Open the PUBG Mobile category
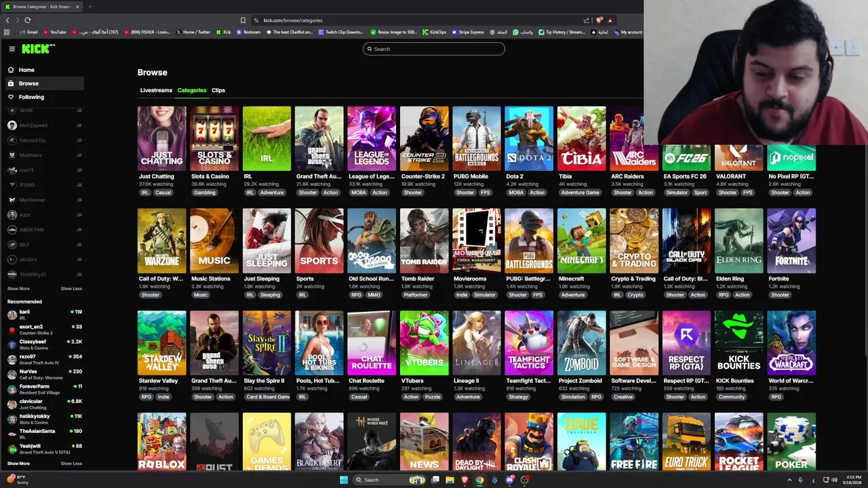 pos(477,138)
